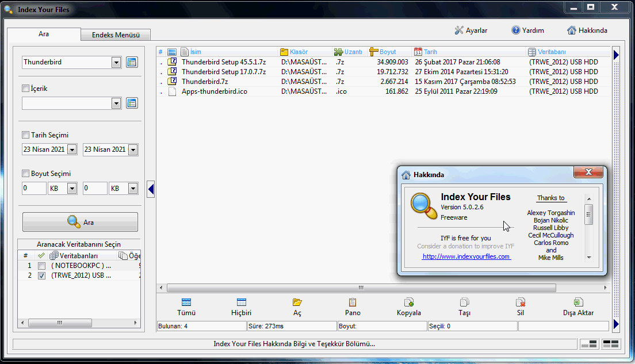Click the Hiçbiri deselect icon
This screenshot has height=364, width=635.
click(242, 302)
